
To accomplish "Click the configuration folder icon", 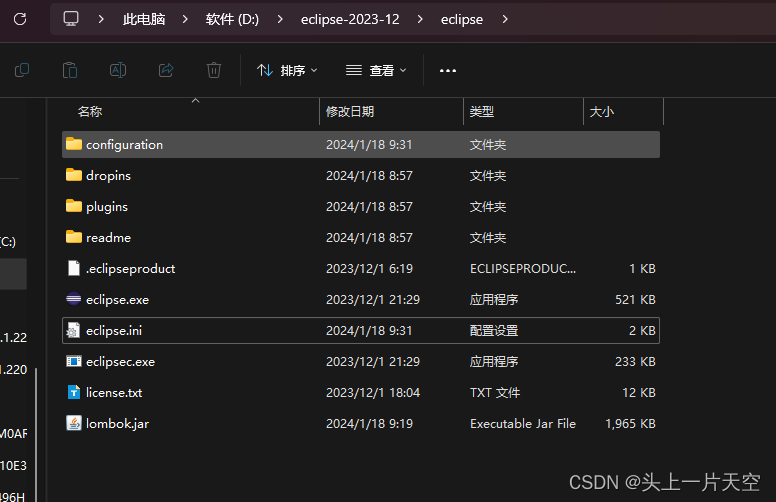I will [x=74, y=144].
